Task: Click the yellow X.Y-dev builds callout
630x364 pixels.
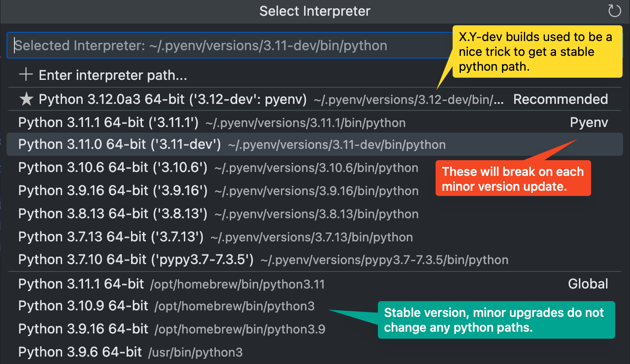Action: 537,52
